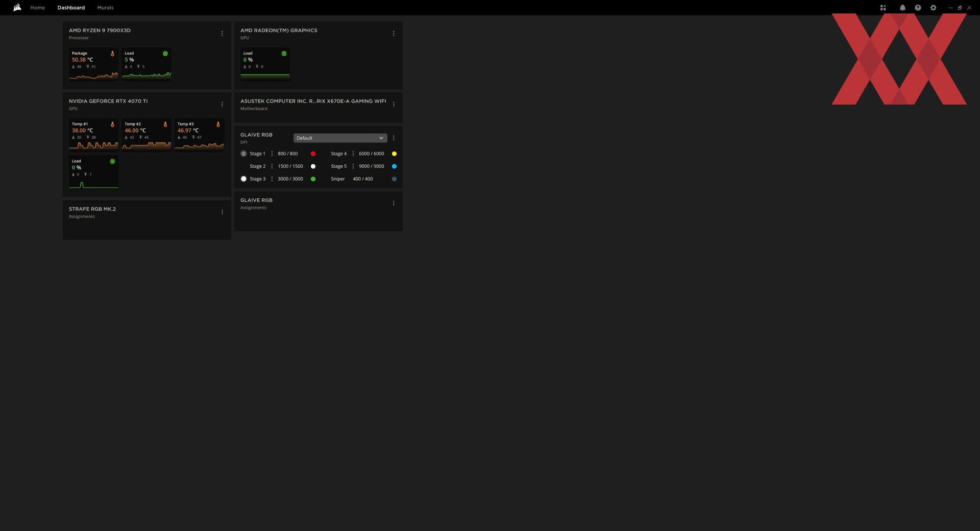Pick the white Stage 2 color swatch
Viewport: 980px width, 531px height.
tap(313, 166)
